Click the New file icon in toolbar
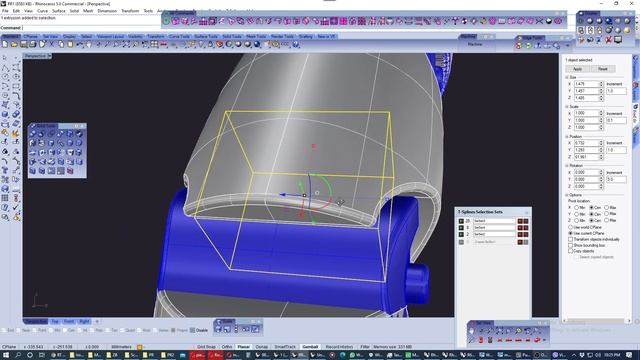This screenshot has height=360, width=640. point(5,44)
